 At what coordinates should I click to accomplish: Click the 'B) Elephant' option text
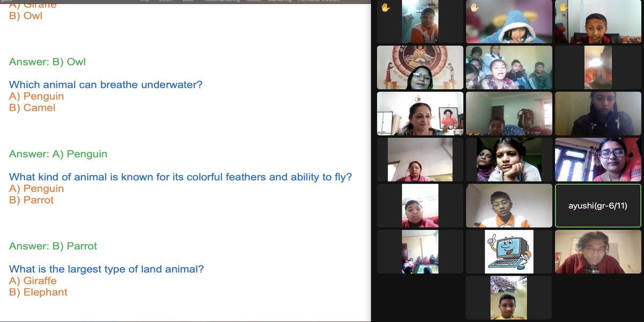[x=38, y=292]
